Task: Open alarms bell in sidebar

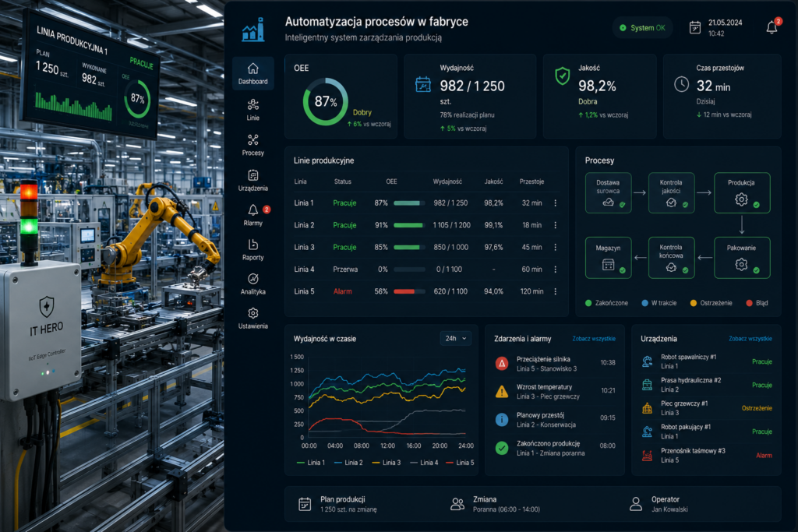Action: pyautogui.click(x=253, y=215)
